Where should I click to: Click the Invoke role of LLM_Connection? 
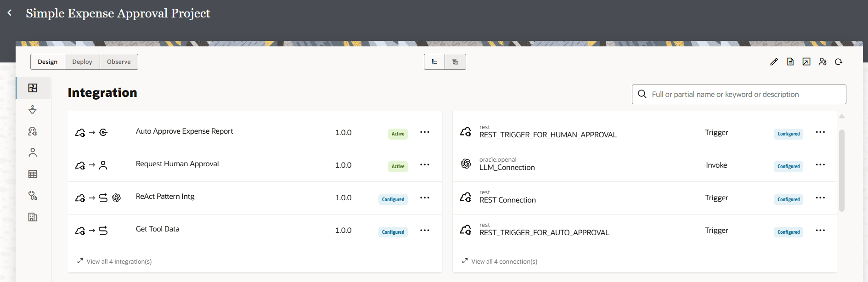[716, 165]
